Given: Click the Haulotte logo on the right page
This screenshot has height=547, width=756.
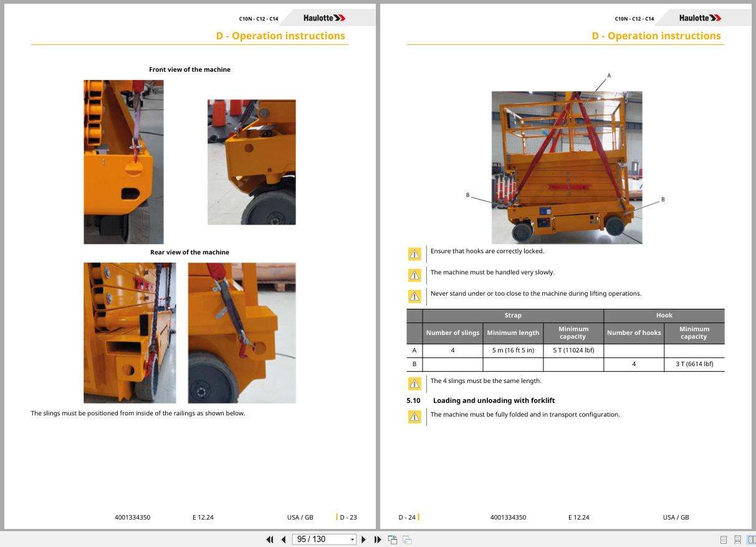Looking at the screenshot, I should tap(700, 18).
